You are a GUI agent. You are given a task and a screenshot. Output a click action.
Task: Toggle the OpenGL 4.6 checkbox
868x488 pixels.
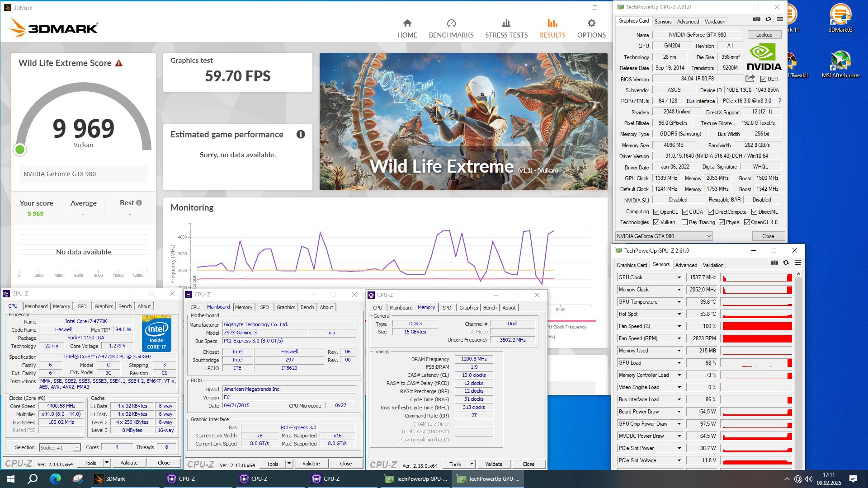[747, 222]
